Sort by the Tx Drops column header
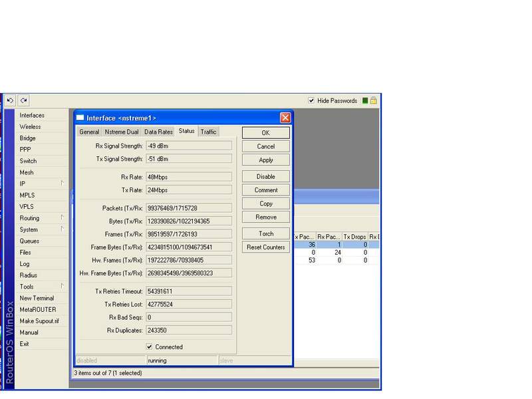 (354, 237)
